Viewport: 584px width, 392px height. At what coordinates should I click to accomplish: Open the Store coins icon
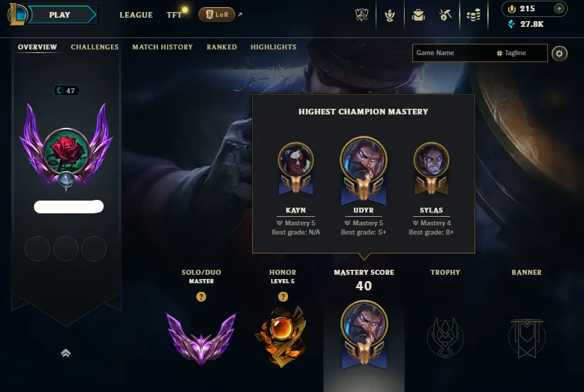tap(473, 16)
